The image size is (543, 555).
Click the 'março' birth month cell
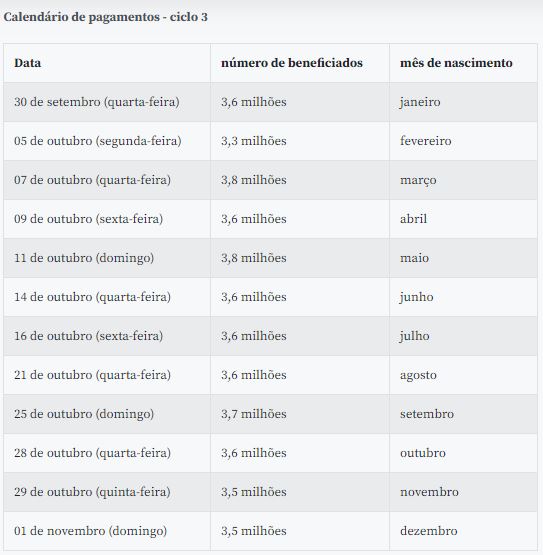(x=463, y=180)
